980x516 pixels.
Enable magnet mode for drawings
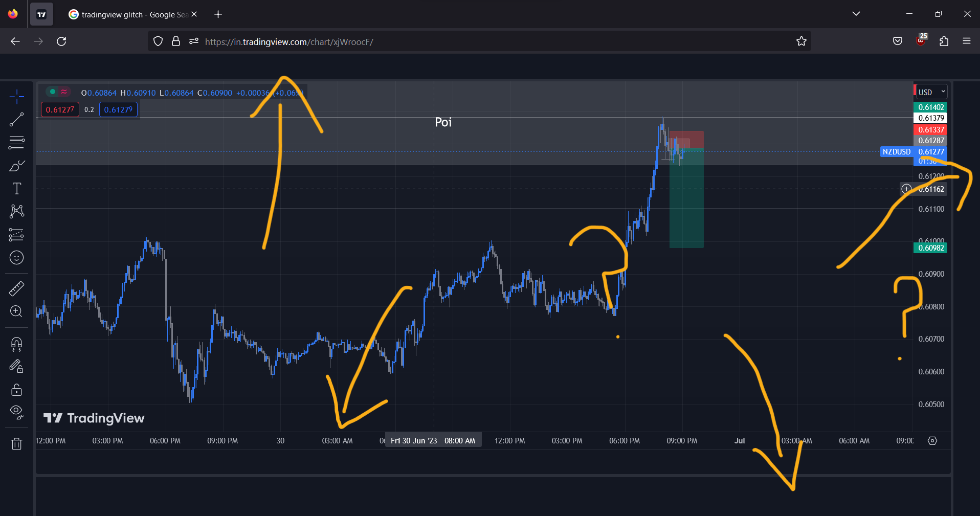click(17, 344)
